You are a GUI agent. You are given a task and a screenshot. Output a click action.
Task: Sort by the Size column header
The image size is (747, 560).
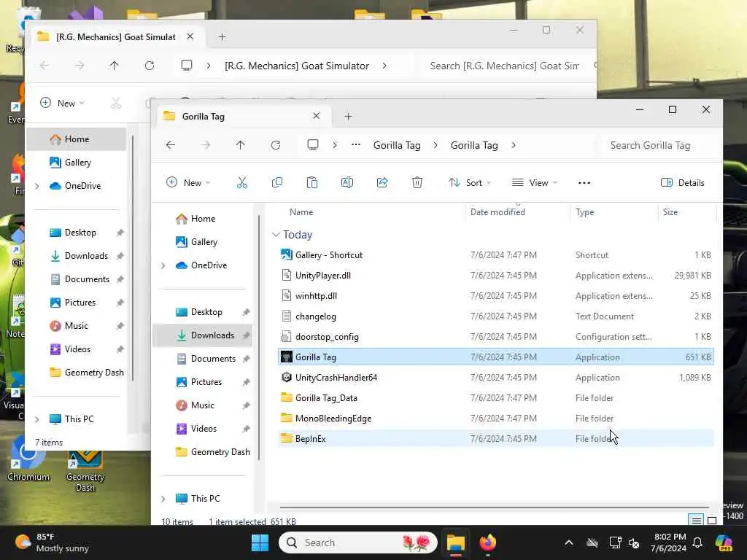point(670,212)
